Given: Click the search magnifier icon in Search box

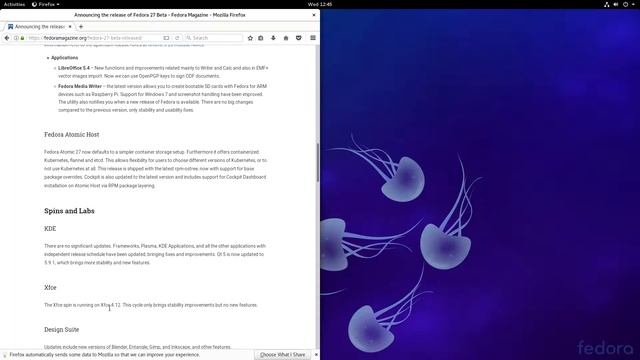Looking at the screenshot, I should click(188, 38).
